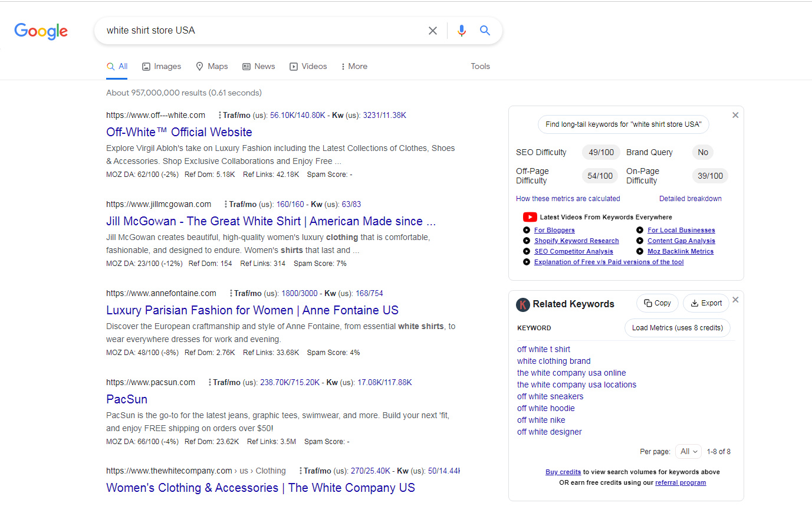The image size is (812, 506).
Task: Click the 39/100 On-Page Difficulty score
Action: (x=711, y=176)
